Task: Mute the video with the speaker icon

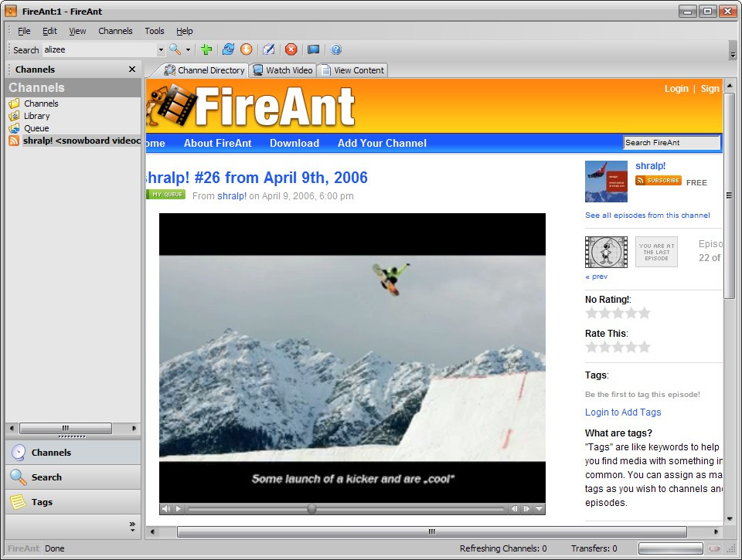Action: tap(166, 509)
